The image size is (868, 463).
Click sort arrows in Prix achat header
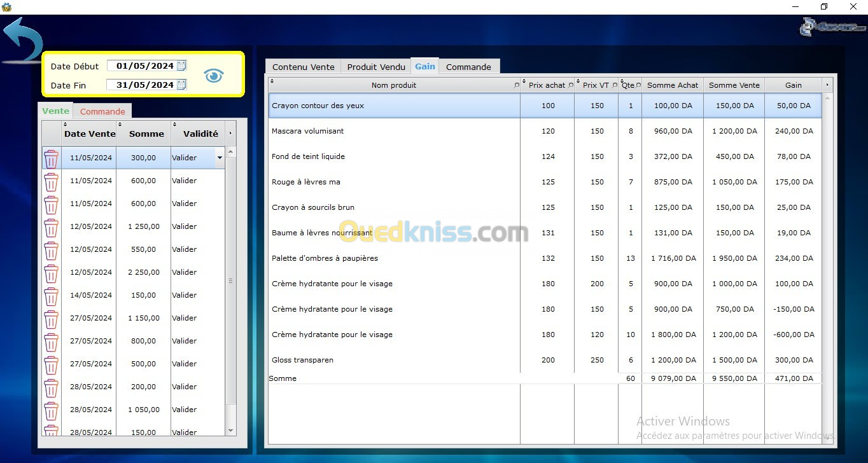[523, 81]
